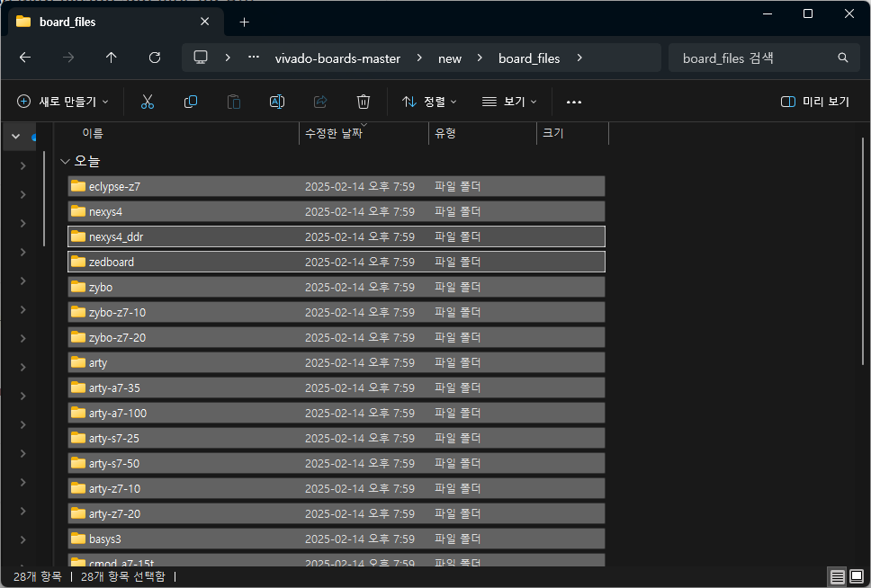
Task: Click the file list vertical scrollbar
Action: pos(863,251)
